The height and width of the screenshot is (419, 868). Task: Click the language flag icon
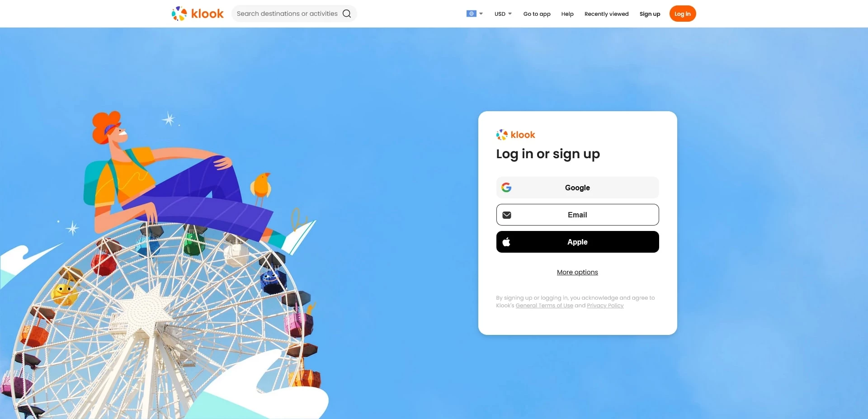pyautogui.click(x=471, y=14)
